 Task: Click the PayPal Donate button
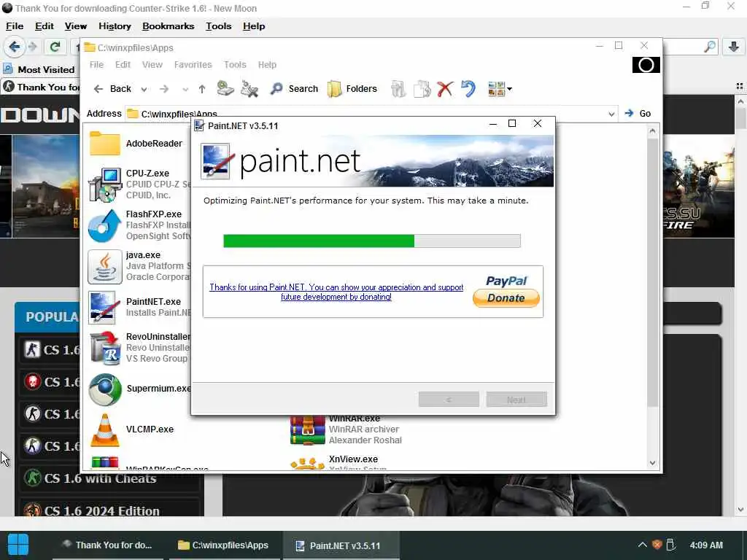506,297
